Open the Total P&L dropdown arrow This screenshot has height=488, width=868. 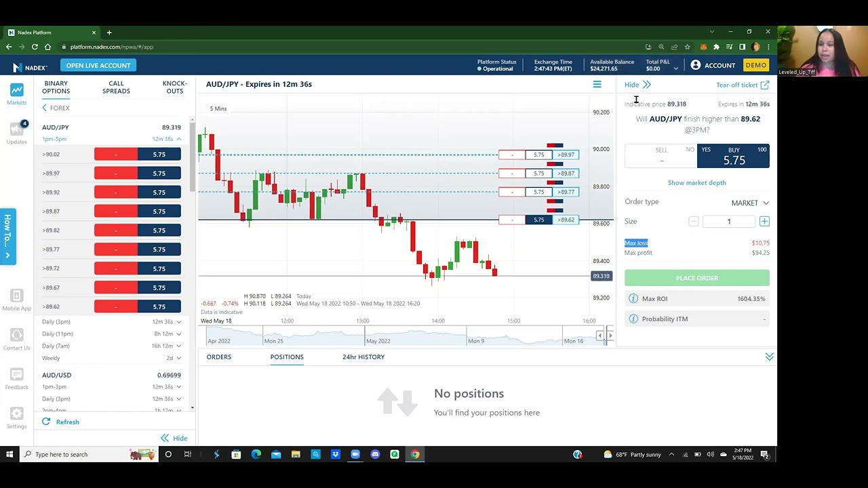(x=675, y=68)
